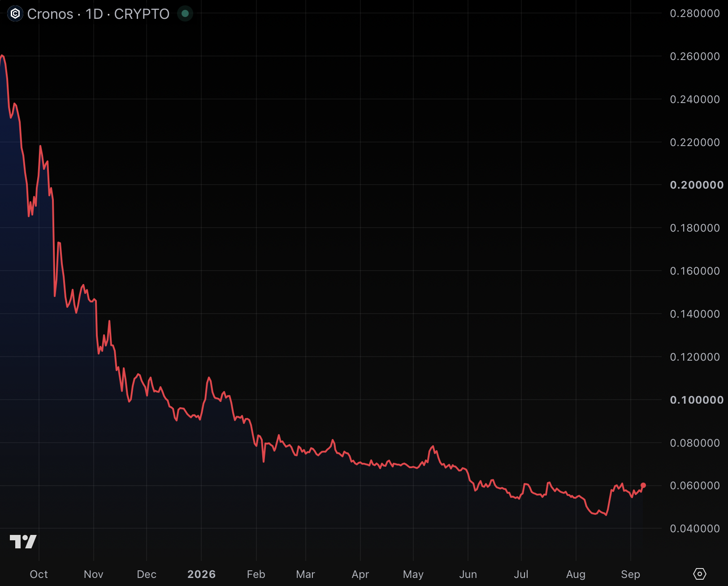Click the 0.180000 price axis label

pyautogui.click(x=695, y=228)
